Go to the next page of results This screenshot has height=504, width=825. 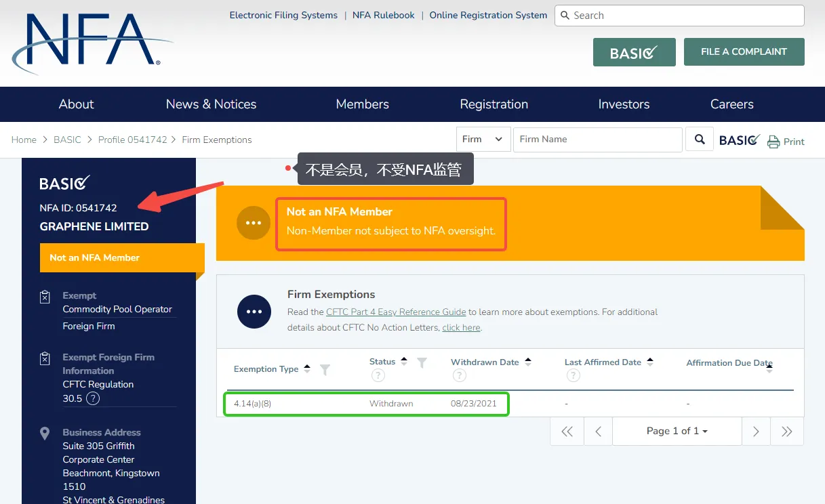coord(756,432)
